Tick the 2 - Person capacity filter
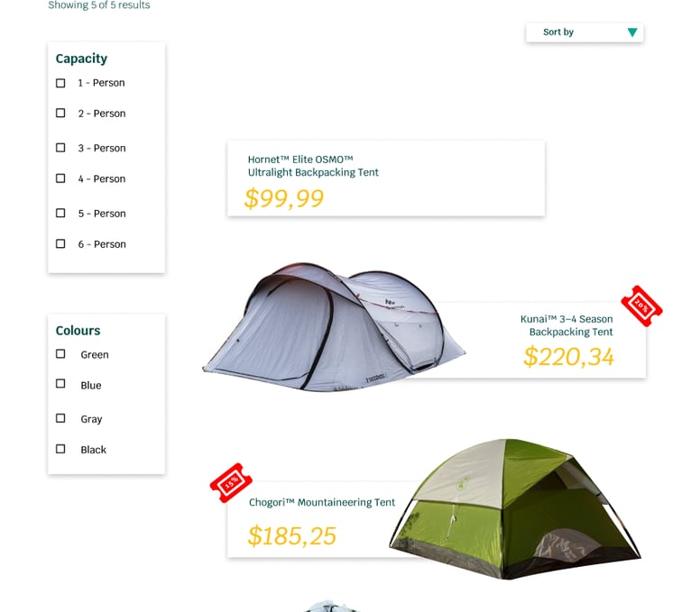The image size is (700, 612). [x=61, y=114]
